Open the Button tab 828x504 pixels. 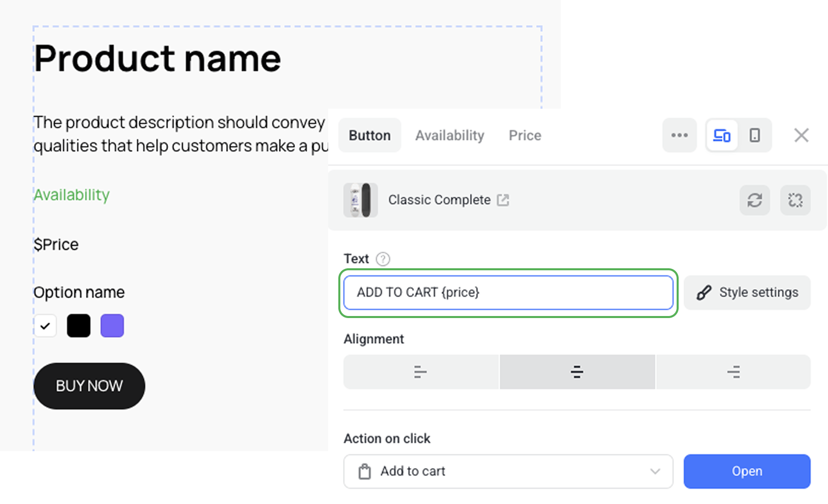(x=369, y=135)
